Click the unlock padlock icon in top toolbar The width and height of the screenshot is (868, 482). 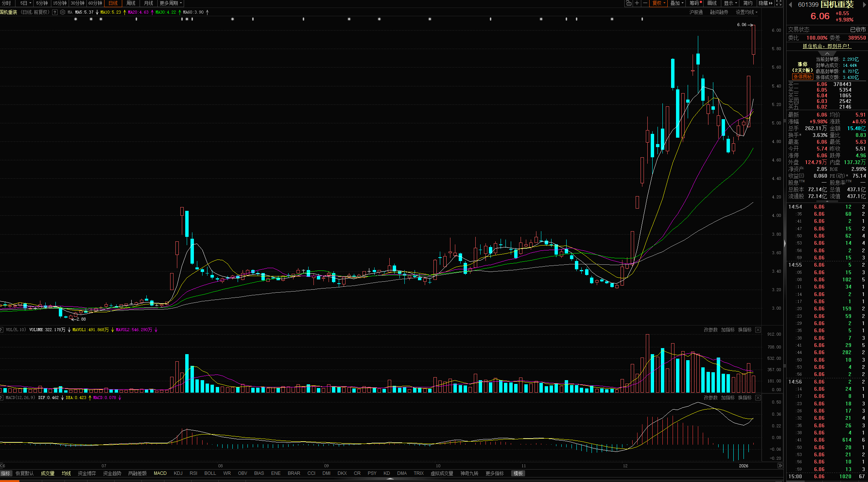click(x=628, y=3)
